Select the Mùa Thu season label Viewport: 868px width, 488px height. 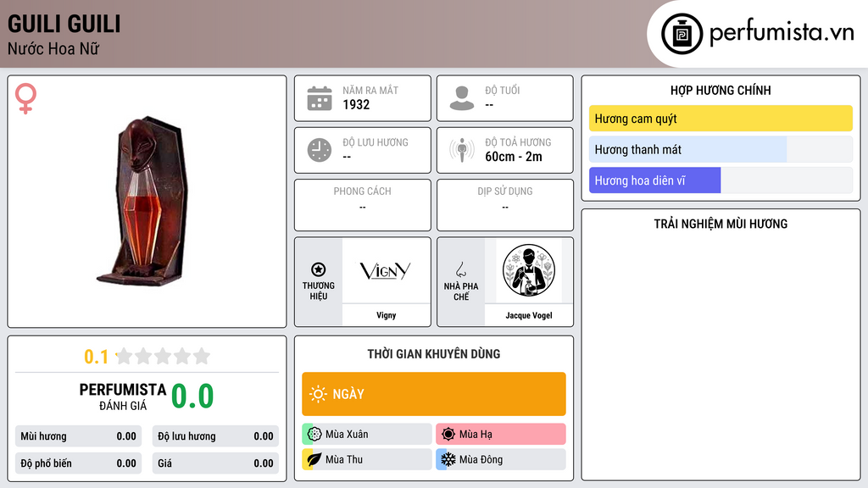344,459
